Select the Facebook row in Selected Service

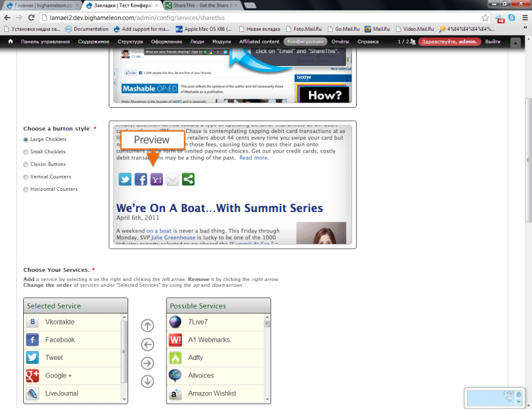coord(72,340)
